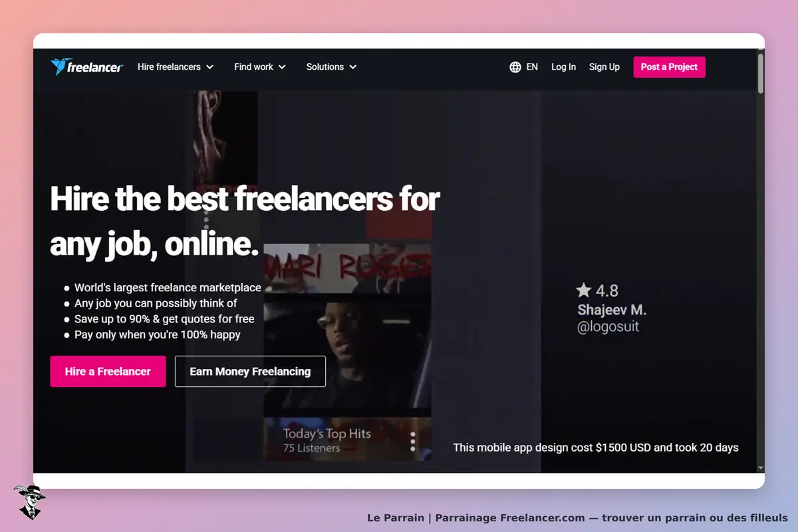Expand the Hire freelancers chevron
798x532 pixels.
point(210,67)
